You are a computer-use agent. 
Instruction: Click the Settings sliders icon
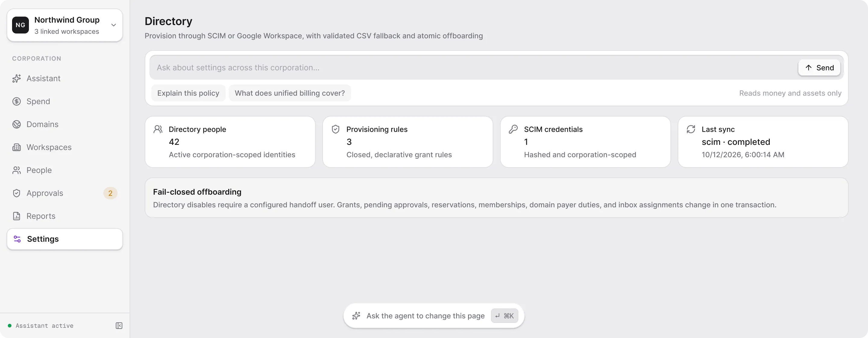click(x=17, y=239)
